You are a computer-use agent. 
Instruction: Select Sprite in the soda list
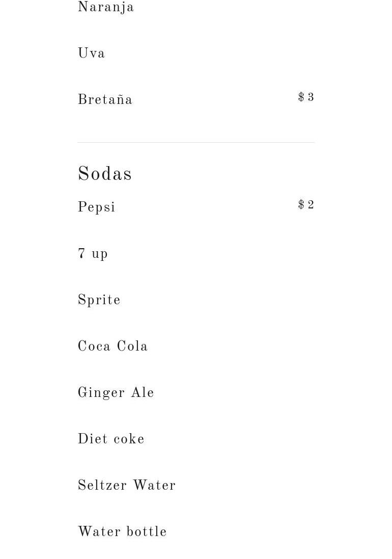99,300
